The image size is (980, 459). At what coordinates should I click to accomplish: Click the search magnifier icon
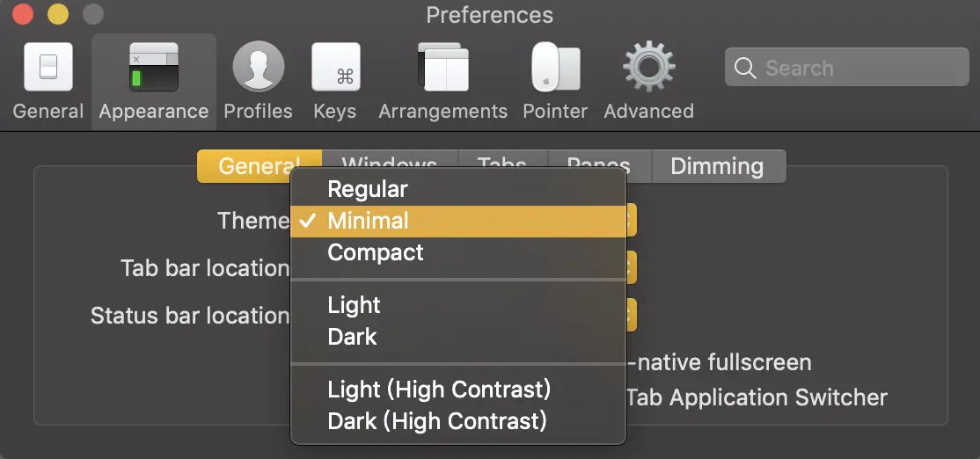point(745,68)
